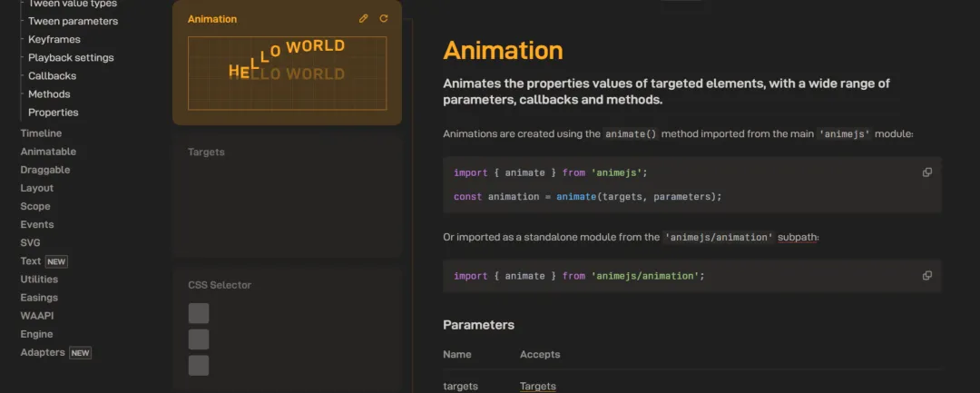Copy the first animate import code block
This screenshot has width=980, height=393.
(x=926, y=172)
